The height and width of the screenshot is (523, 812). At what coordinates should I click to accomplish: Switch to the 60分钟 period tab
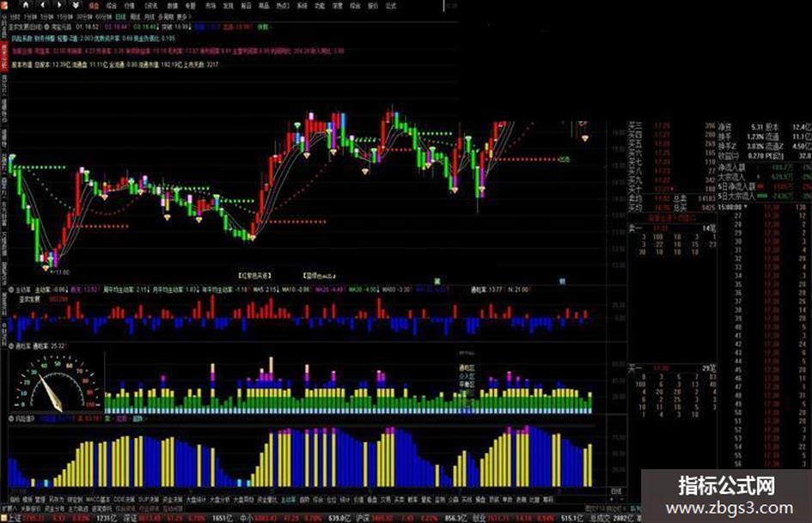(103, 17)
